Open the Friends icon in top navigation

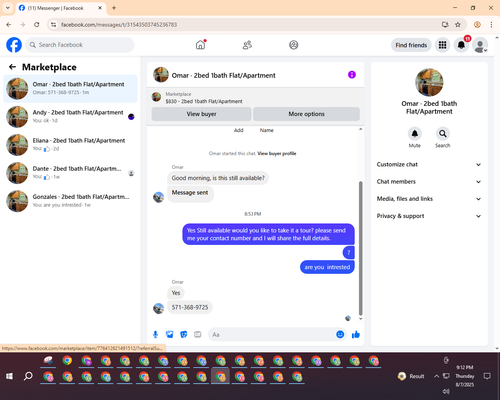(247, 45)
